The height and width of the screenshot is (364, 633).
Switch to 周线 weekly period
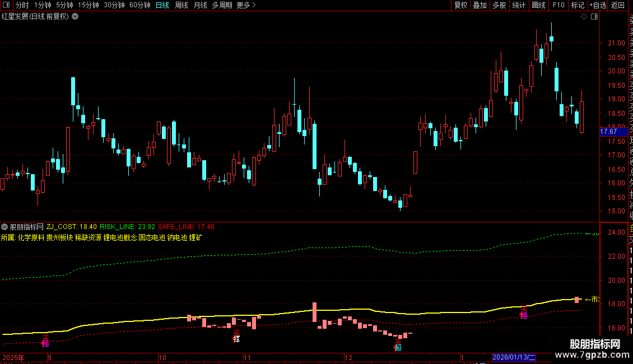[x=181, y=5]
